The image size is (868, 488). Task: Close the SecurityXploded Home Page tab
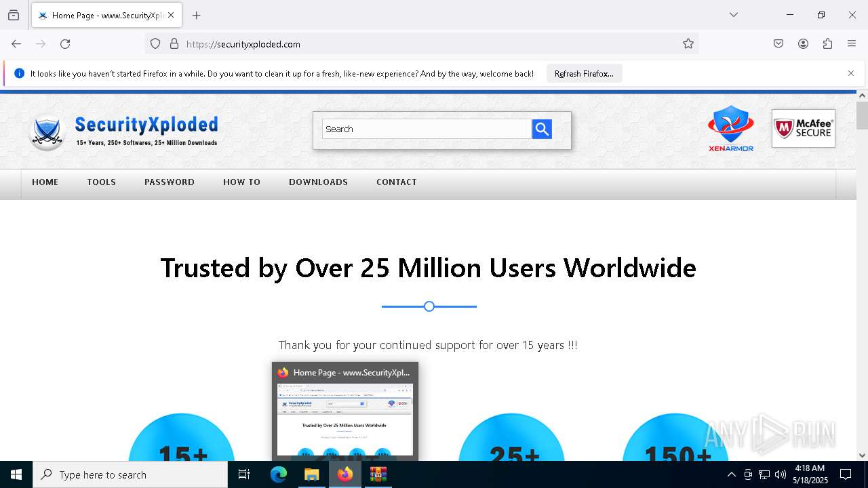tap(171, 15)
